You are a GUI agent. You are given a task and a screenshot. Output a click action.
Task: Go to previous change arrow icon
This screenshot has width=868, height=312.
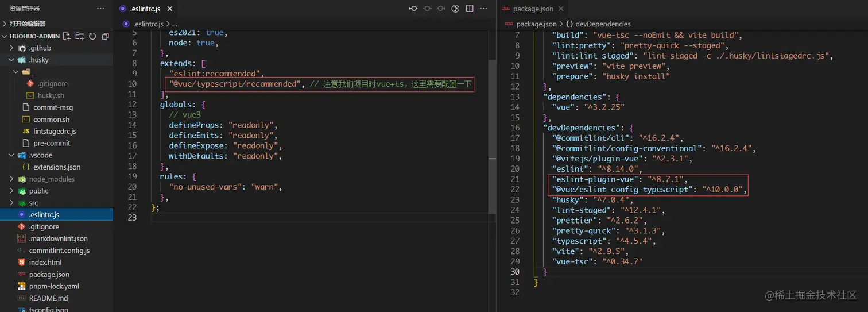[413, 9]
